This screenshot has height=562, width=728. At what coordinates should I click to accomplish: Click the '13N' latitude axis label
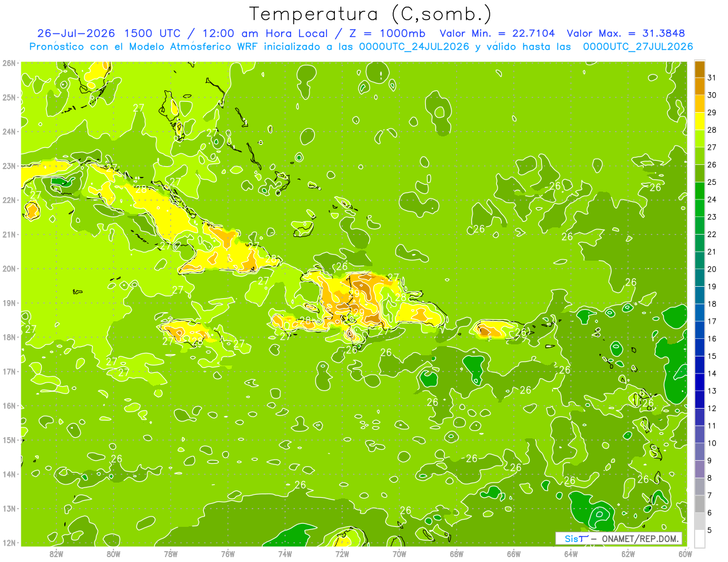coord(8,508)
